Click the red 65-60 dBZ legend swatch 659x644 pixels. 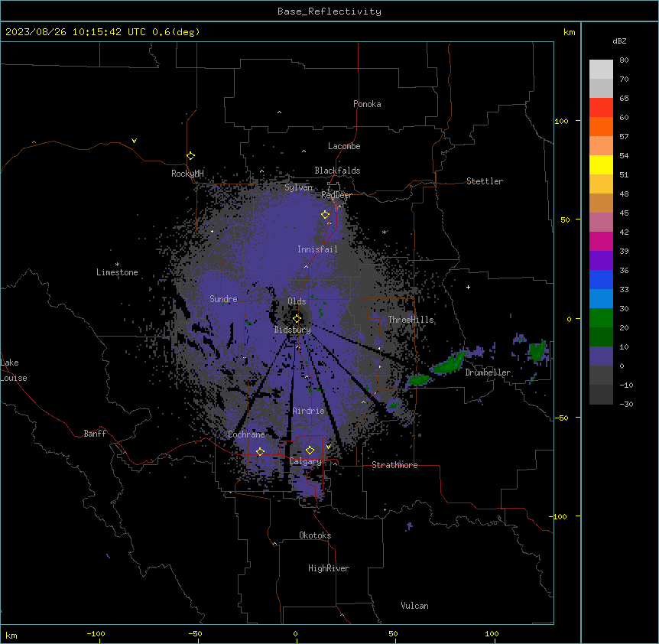tap(601, 108)
